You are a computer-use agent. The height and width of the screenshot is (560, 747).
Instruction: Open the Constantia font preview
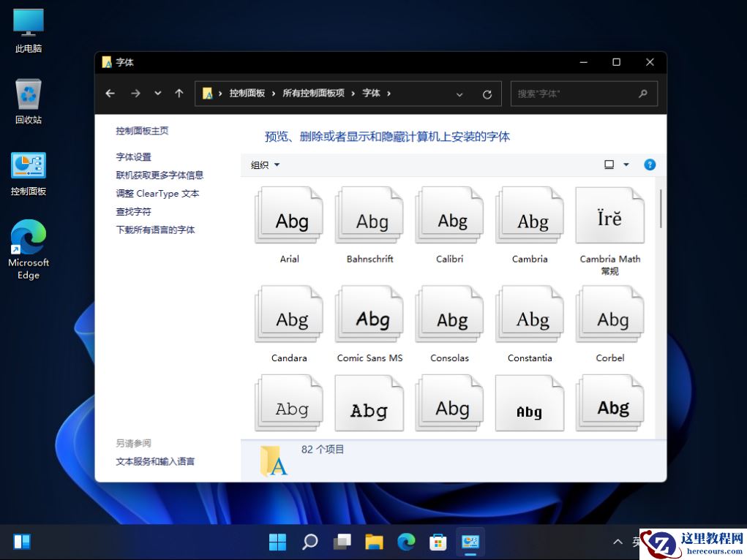click(529, 314)
